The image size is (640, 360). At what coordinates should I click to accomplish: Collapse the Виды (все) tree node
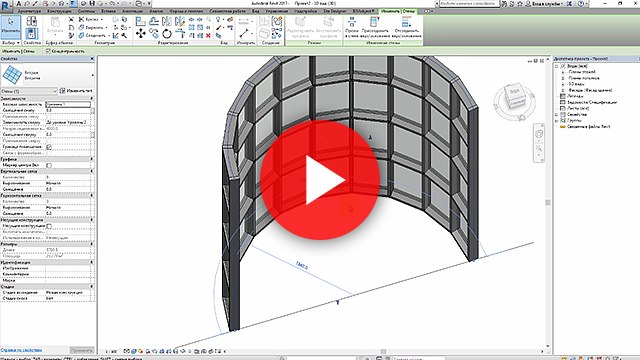pos(556,66)
